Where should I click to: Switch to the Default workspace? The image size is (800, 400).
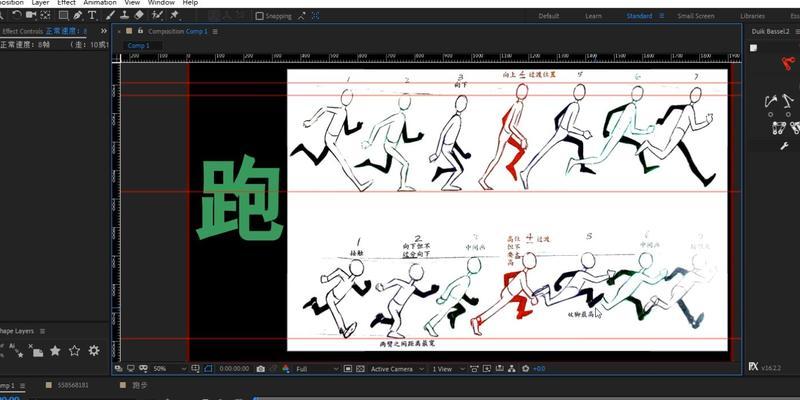[548, 16]
